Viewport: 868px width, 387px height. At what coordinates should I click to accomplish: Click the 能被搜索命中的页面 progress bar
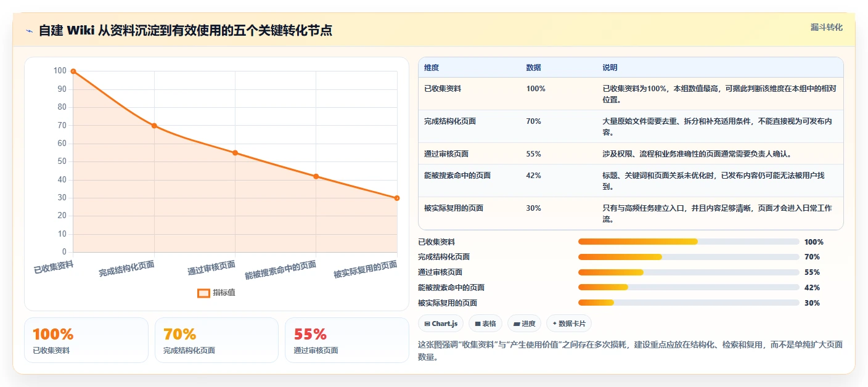[689, 288]
